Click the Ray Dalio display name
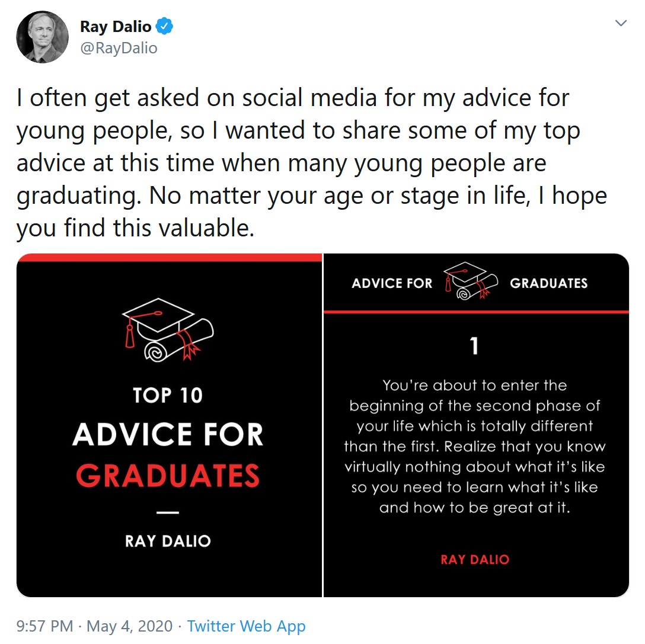The image size is (645, 644). click(116, 27)
